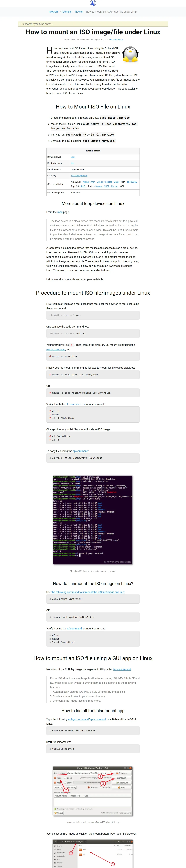Focus the 'To search, type & hit enter' field
The image size is (186, 868).
tap(93, 24)
